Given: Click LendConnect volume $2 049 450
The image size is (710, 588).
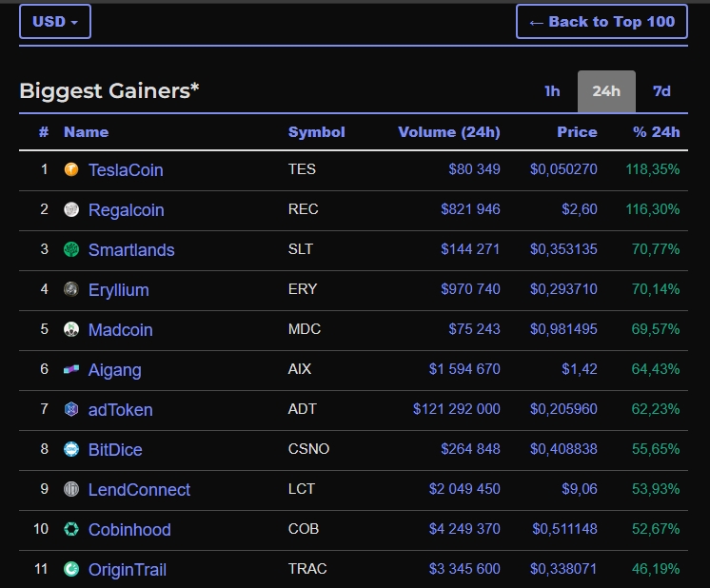Looking at the screenshot, I should (464, 489).
